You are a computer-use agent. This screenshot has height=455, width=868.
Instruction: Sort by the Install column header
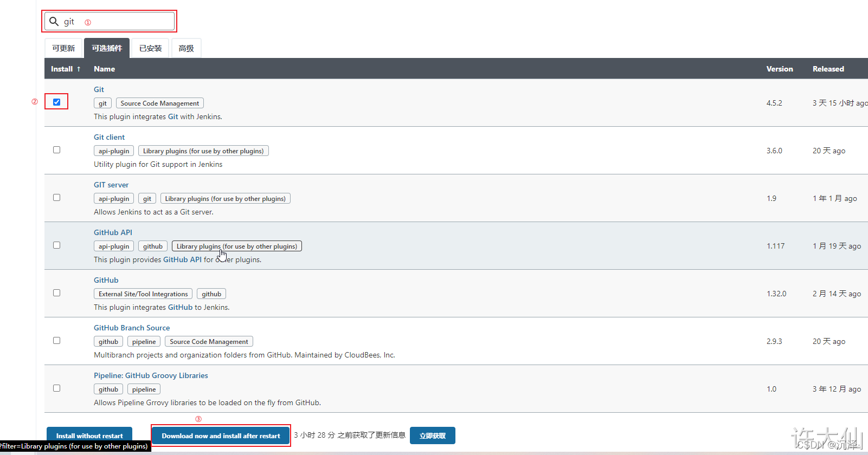66,69
